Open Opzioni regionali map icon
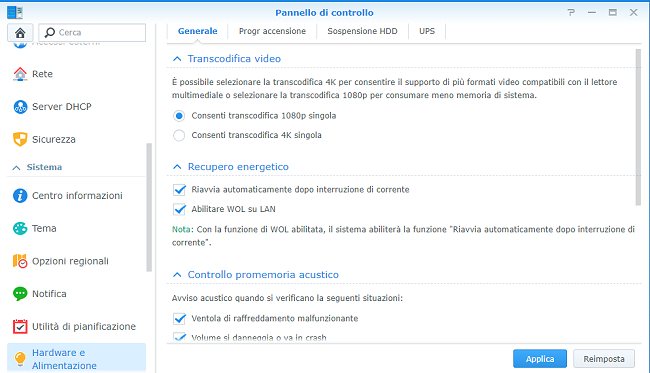650x373 pixels. [x=20, y=261]
